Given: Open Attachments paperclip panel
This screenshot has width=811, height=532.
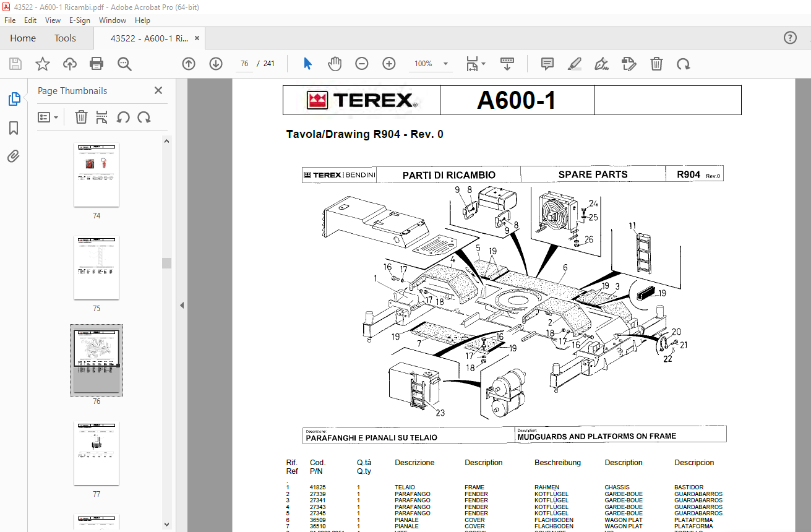Looking at the screenshot, I should [x=14, y=156].
